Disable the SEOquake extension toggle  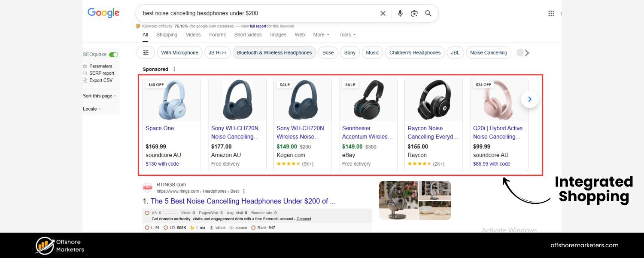[113, 54]
